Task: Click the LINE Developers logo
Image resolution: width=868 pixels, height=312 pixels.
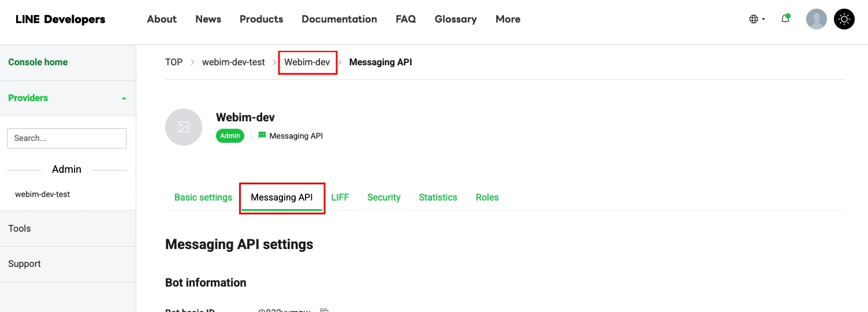Action: pyautogui.click(x=60, y=19)
